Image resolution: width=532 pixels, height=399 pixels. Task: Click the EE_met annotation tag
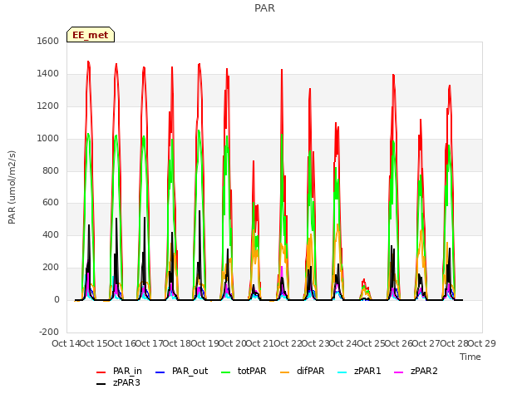[91, 35]
